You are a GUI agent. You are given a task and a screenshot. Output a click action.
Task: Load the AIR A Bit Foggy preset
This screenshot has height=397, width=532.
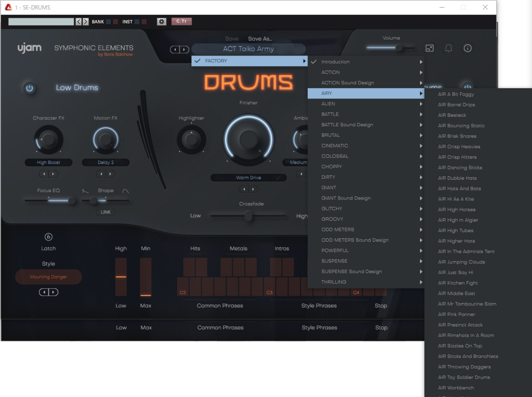[478, 95]
